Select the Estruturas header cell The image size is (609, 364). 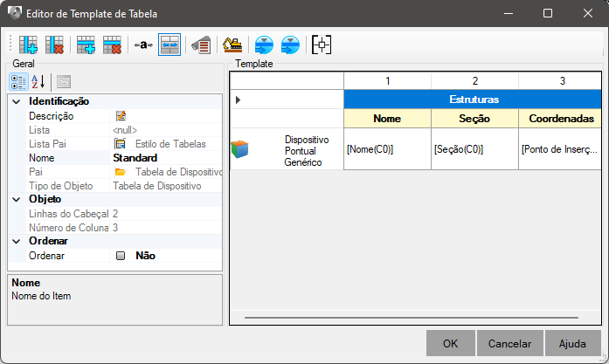pyautogui.click(x=473, y=100)
